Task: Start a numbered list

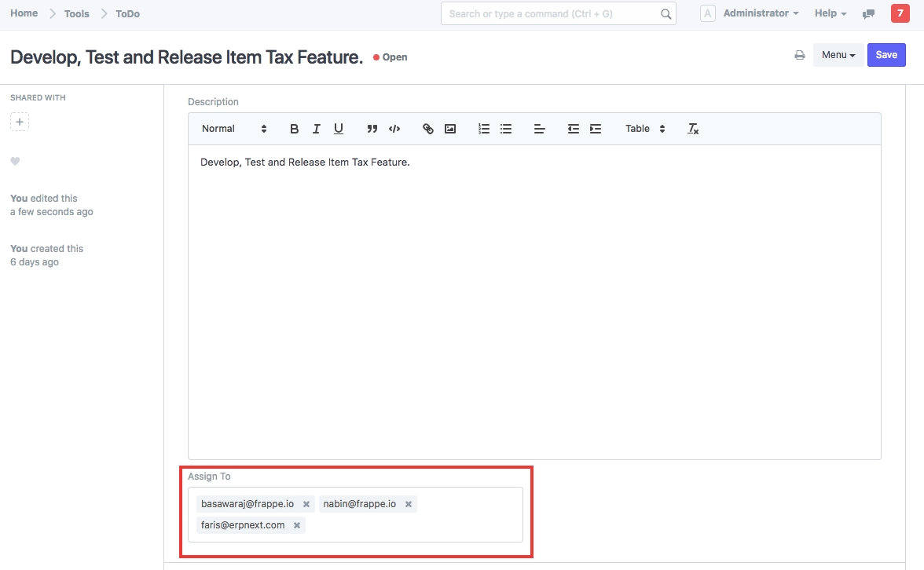Action: [x=484, y=129]
